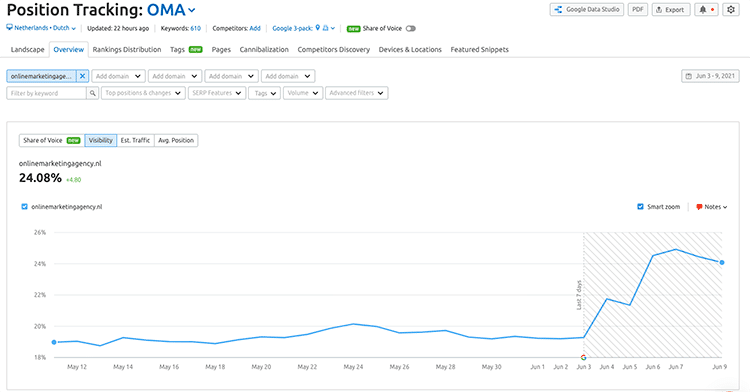Viewport: 750px width, 392px height.
Task: Open the Rankings Distribution tab
Action: [127, 49]
